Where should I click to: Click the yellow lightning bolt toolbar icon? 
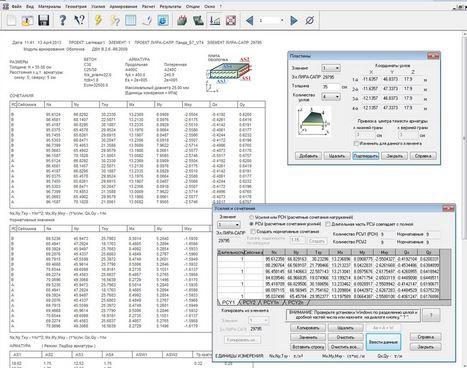tap(98, 20)
